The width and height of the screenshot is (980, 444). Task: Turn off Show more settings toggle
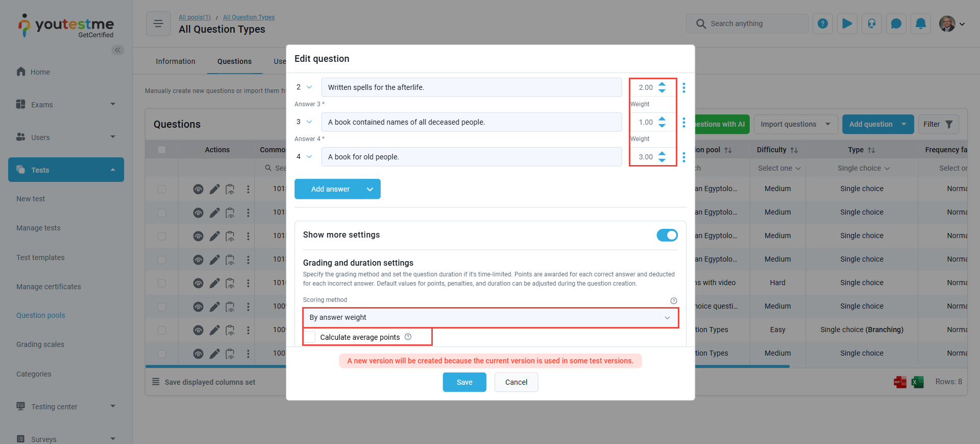click(667, 235)
